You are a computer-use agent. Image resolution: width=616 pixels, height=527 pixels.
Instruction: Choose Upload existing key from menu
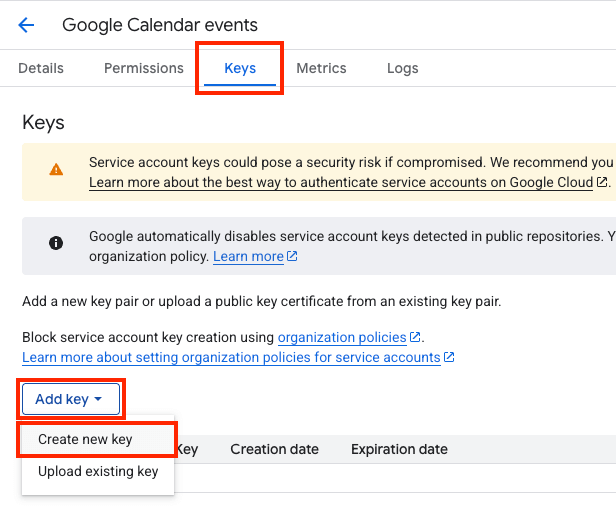[98, 472]
